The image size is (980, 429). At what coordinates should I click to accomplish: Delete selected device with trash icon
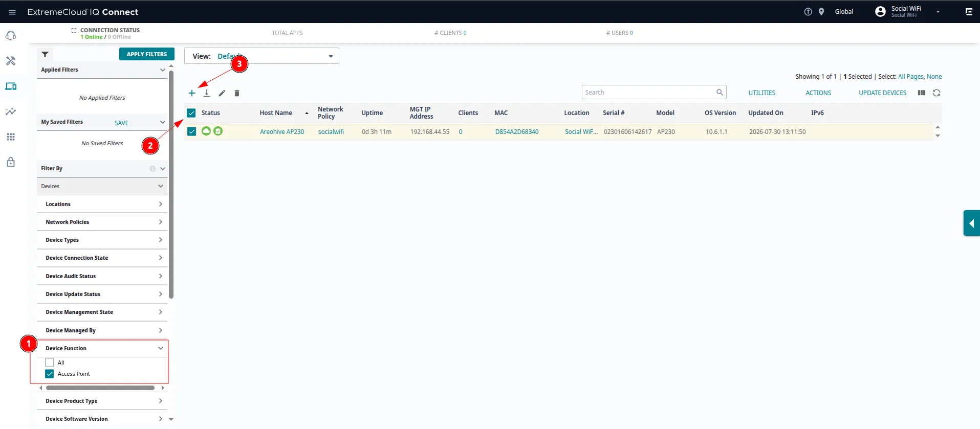pyautogui.click(x=237, y=93)
